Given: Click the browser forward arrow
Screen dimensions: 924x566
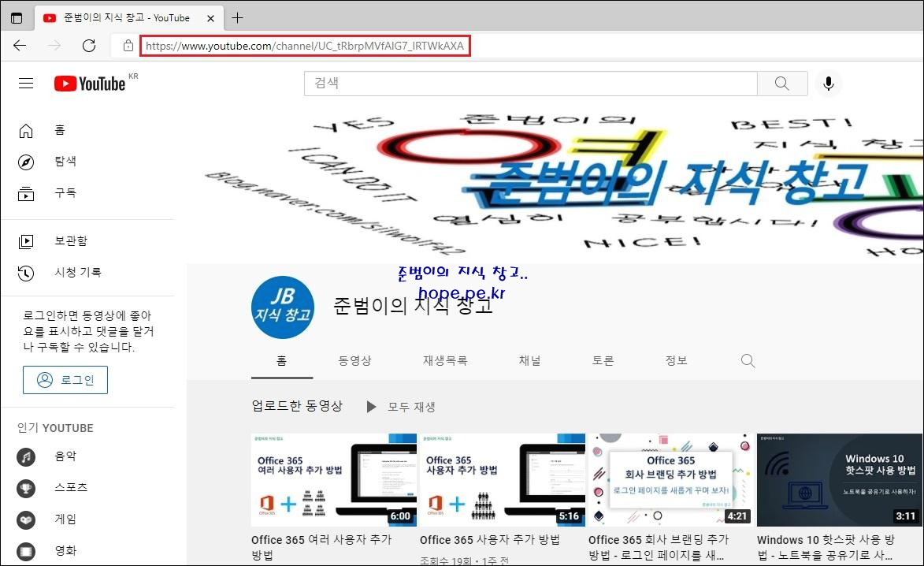Looking at the screenshot, I should click(54, 46).
